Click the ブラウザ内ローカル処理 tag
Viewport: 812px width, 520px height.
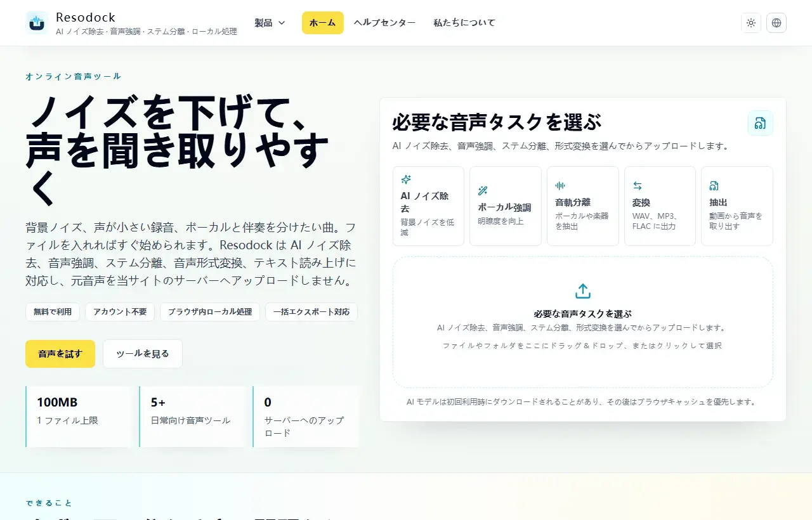(x=210, y=312)
